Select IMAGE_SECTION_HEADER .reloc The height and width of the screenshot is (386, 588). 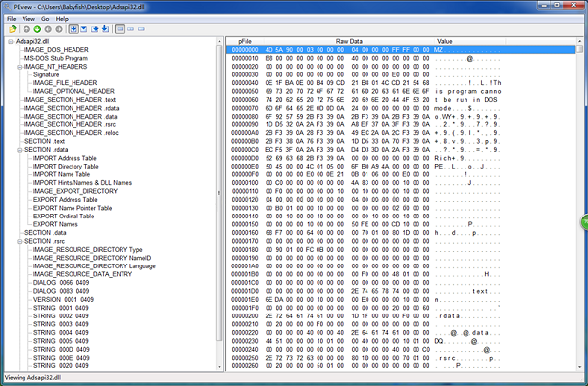point(72,132)
